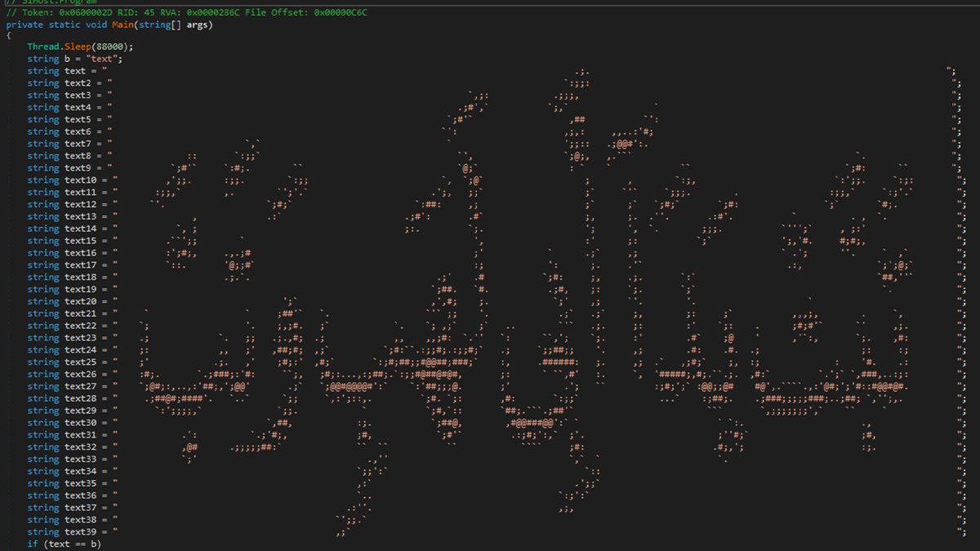Viewport: 980px width, 551px height.
Task: Click the void return type
Action: (96, 25)
